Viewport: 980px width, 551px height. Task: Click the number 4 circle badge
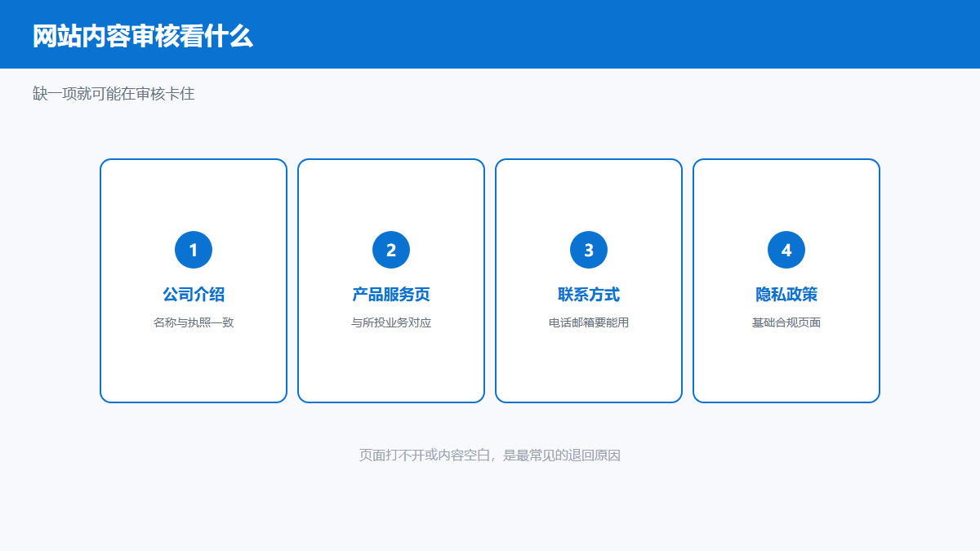point(786,250)
